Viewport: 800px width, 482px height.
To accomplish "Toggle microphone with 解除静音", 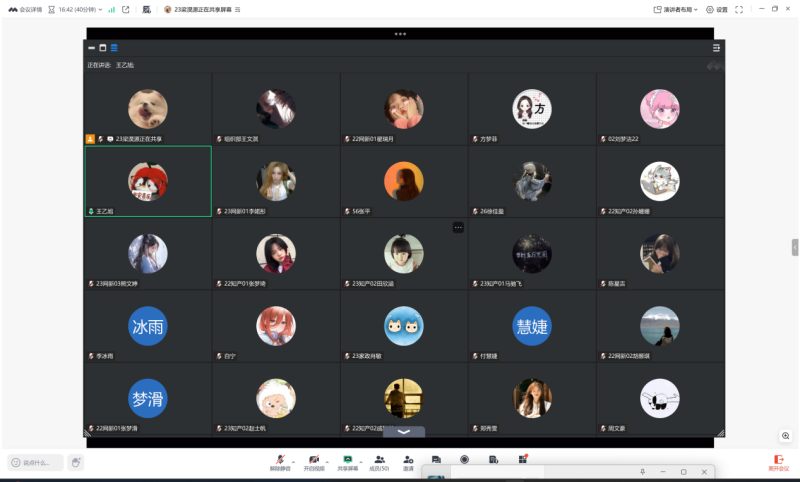I will coord(280,460).
